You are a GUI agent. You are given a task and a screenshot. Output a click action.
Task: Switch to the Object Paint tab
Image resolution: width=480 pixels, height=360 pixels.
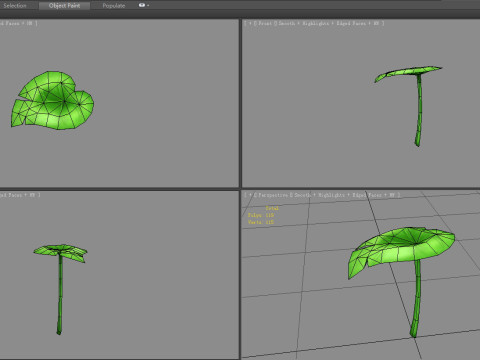pyautogui.click(x=64, y=6)
